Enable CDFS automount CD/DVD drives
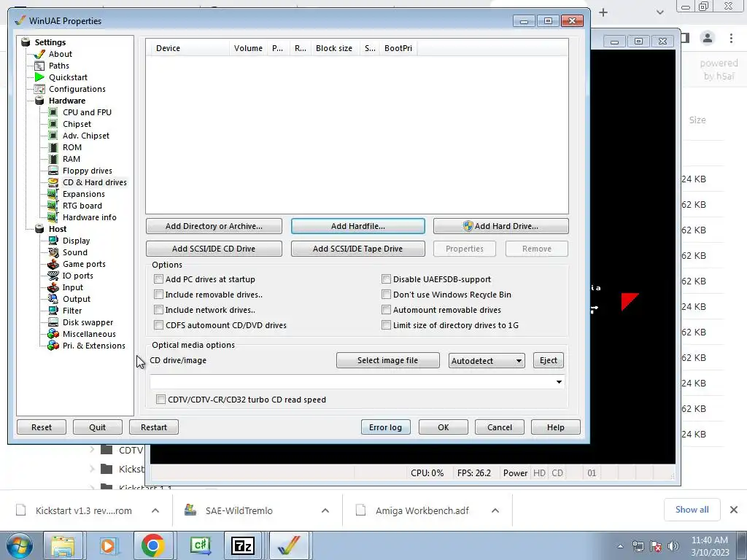Screen dimensions: 747x560 [x=158, y=324]
